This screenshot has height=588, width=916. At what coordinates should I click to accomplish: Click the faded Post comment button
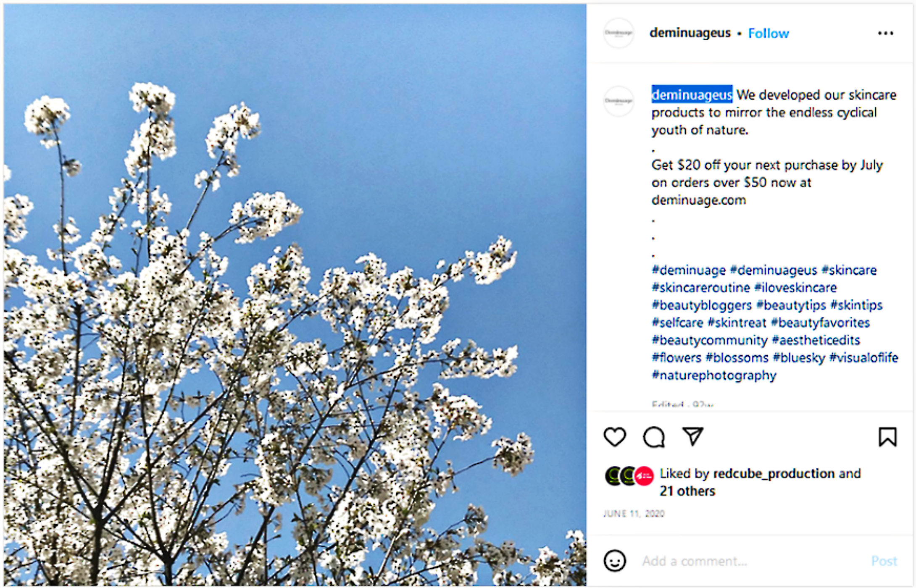tap(884, 561)
